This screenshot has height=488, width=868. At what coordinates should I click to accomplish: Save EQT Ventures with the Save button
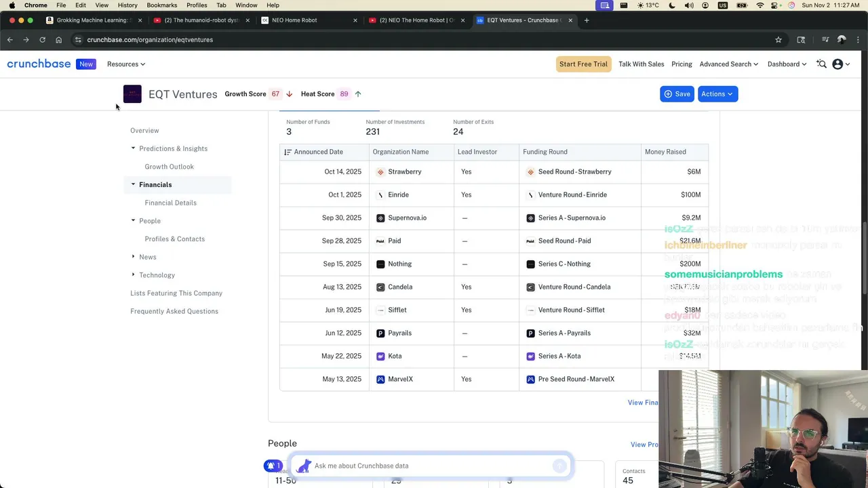click(677, 94)
